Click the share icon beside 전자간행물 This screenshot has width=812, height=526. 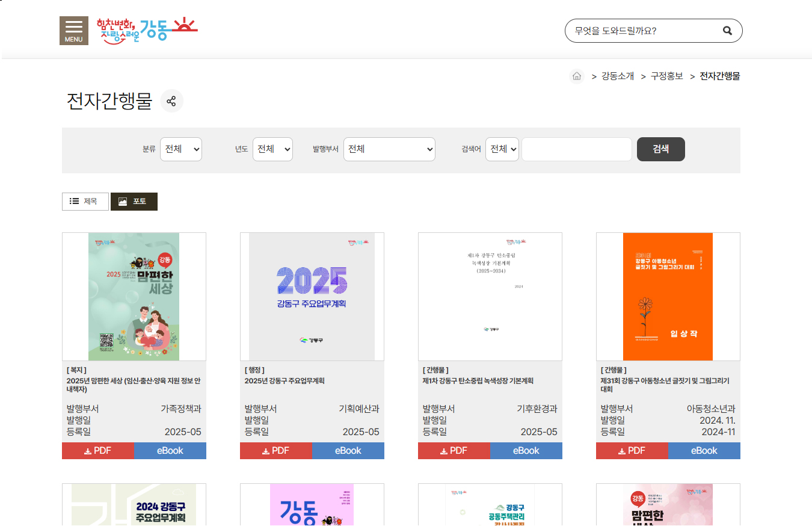[171, 101]
